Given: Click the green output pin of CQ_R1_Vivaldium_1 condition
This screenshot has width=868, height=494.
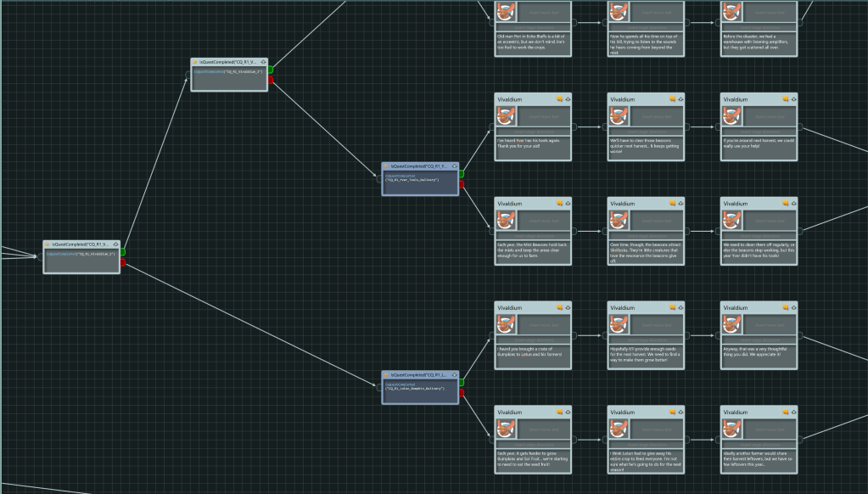Looking at the screenshot, I should point(123,252).
